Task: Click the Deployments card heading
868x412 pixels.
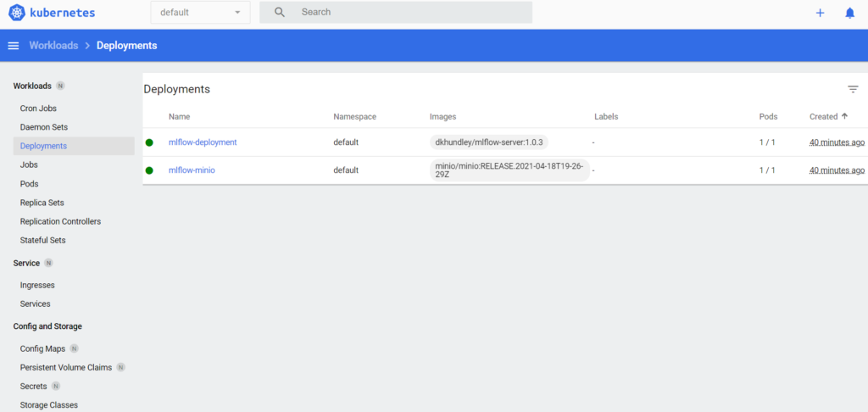Action: pos(176,89)
